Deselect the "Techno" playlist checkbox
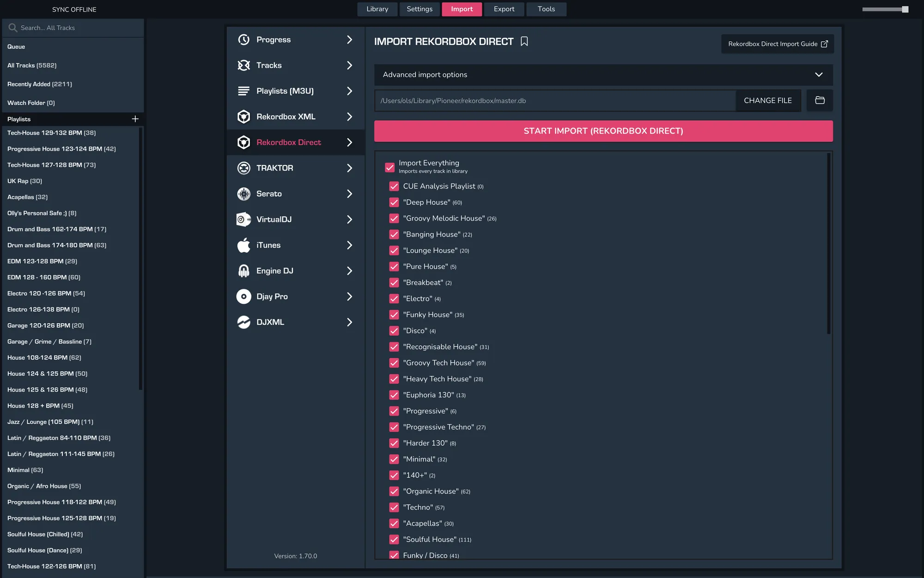The height and width of the screenshot is (578, 924). tap(394, 507)
